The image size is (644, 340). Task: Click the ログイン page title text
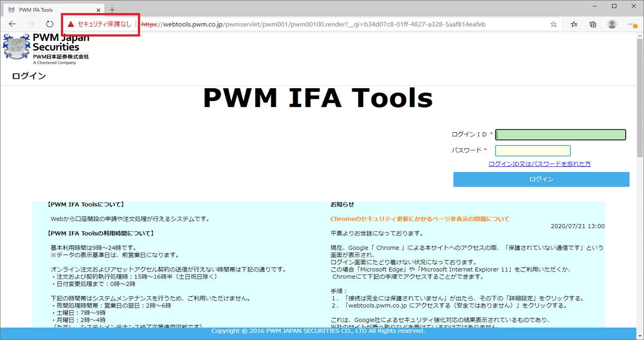coord(29,76)
